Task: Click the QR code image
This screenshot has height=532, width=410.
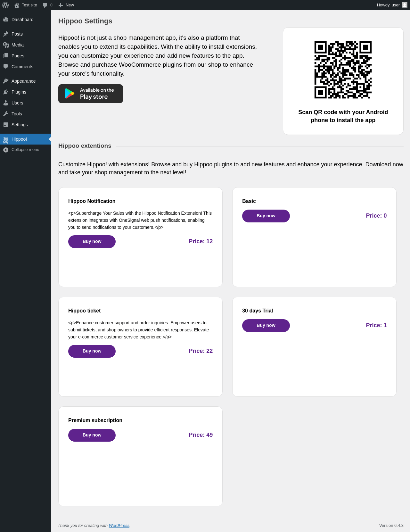Action: tap(343, 70)
